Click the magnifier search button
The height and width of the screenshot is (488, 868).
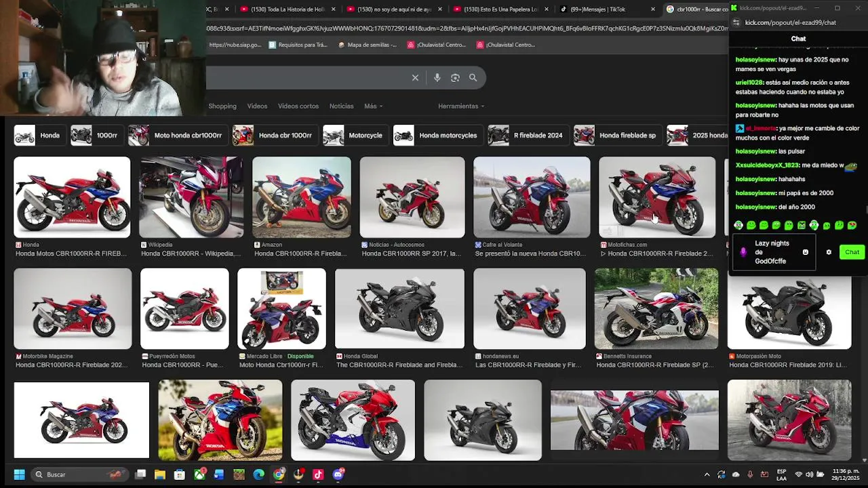pos(473,78)
